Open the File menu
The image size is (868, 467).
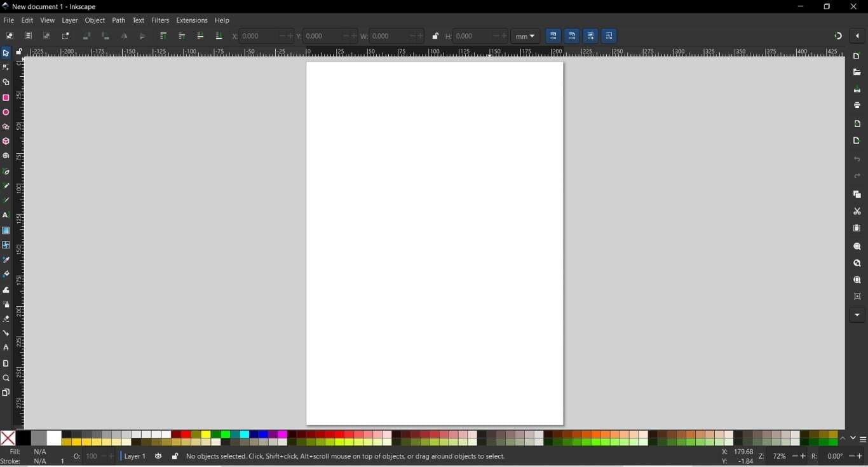8,20
